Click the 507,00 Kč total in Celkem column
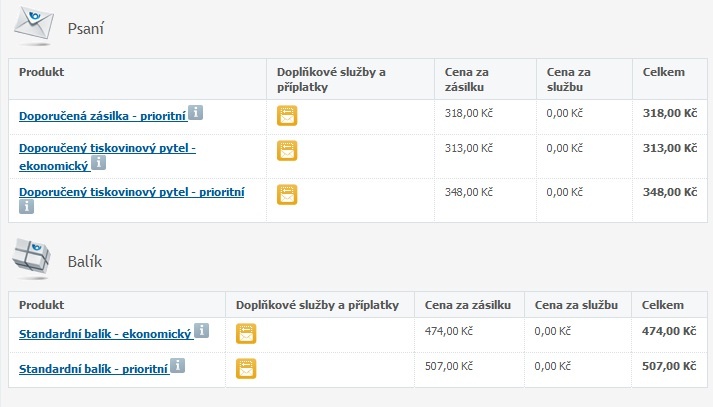The width and height of the screenshot is (713, 407). pos(668,366)
